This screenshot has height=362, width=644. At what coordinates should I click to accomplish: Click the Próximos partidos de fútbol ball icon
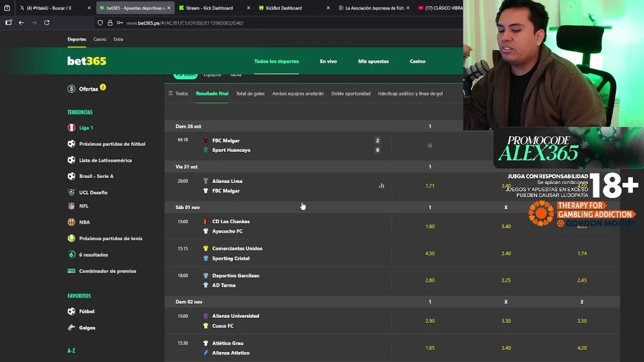coord(71,144)
